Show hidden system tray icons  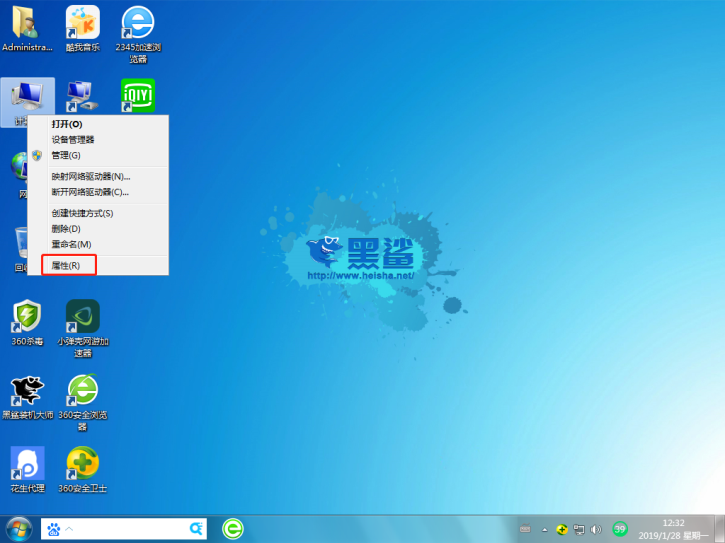coord(545,529)
